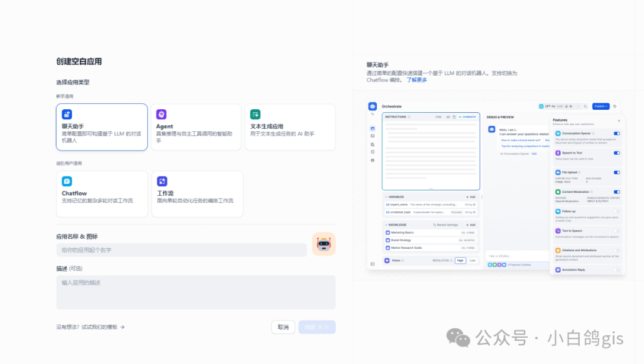Viewport: 644px width, 364px height.
Task: Click the Chatflow app type icon
Action: [67, 181]
